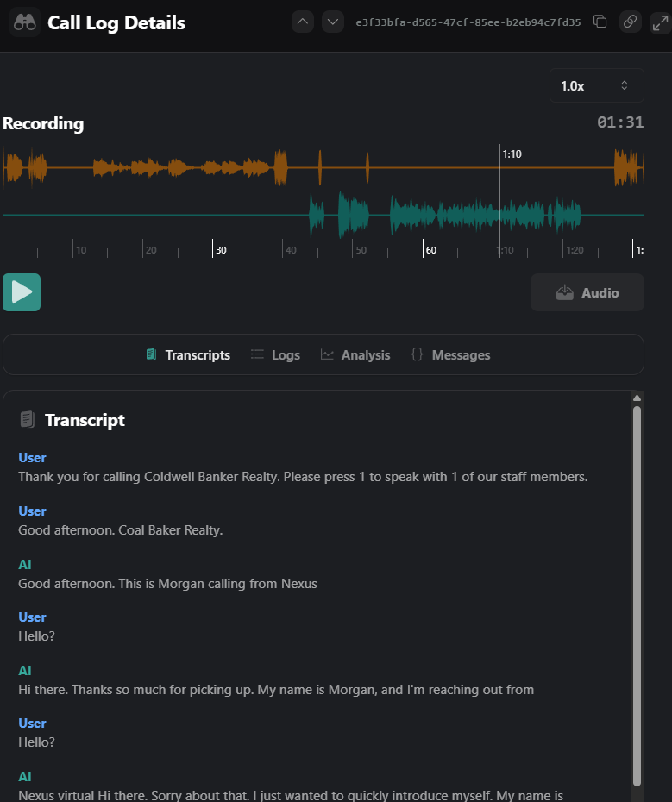Click the document icon next to Transcript heading

(x=27, y=419)
